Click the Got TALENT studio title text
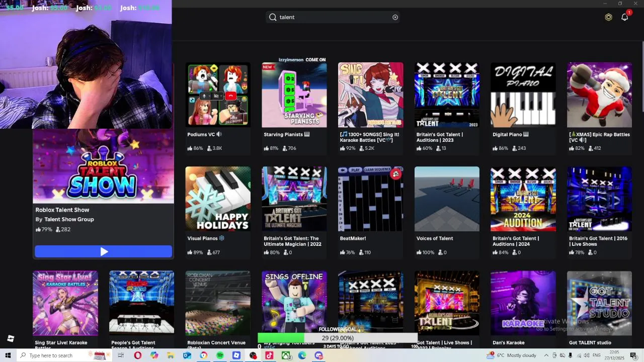This screenshot has width=644, height=362. 590,342
